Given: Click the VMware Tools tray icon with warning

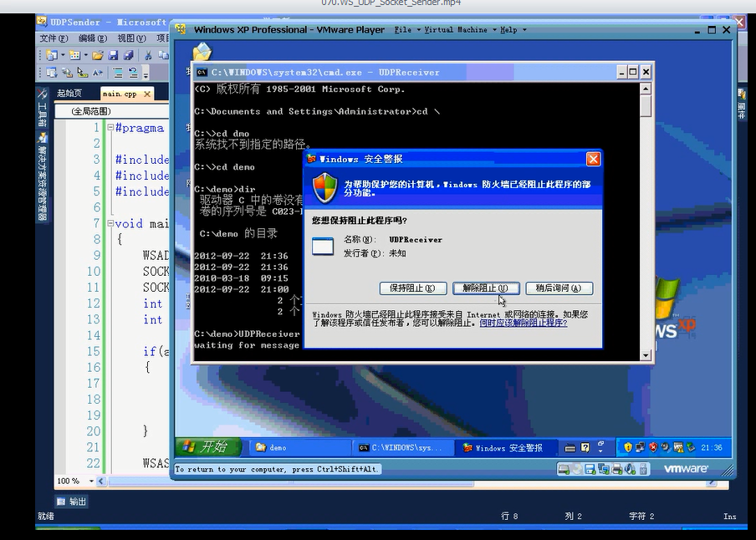Looking at the screenshot, I should (678, 447).
